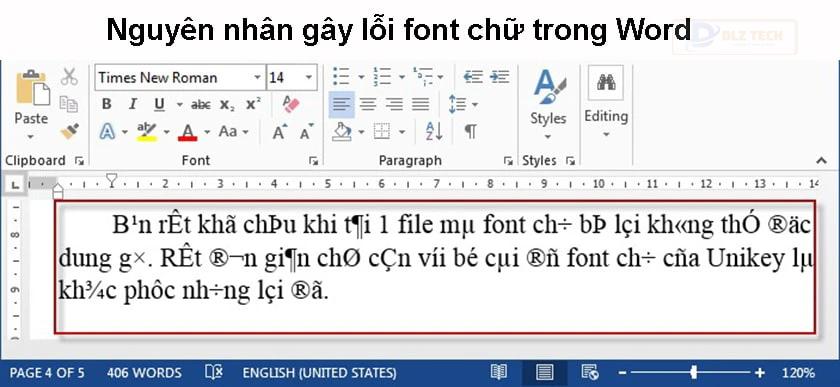Decrease paragraph indent
This screenshot has height=387, width=840.
[473, 77]
